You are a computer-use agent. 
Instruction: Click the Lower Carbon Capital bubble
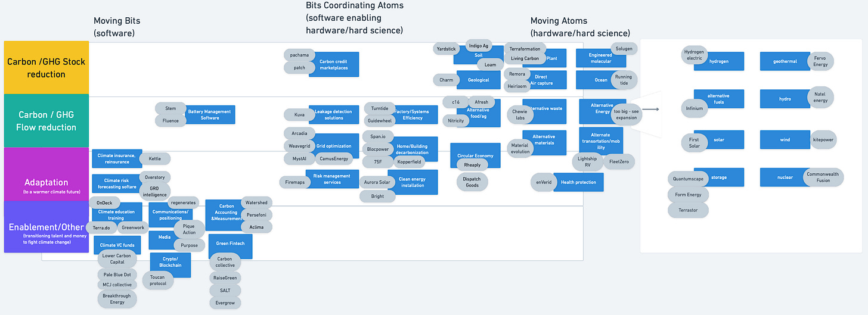coord(117,258)
